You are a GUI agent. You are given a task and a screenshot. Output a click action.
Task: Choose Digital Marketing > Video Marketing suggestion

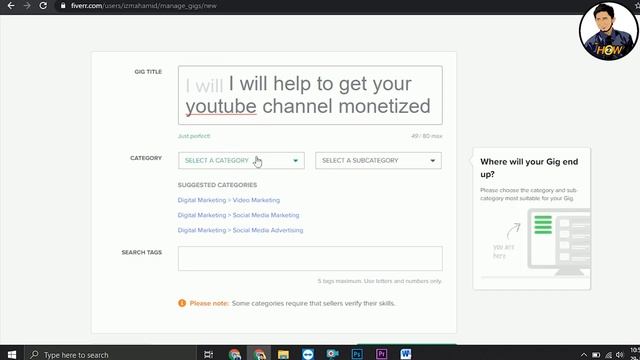tap(229, 200)
